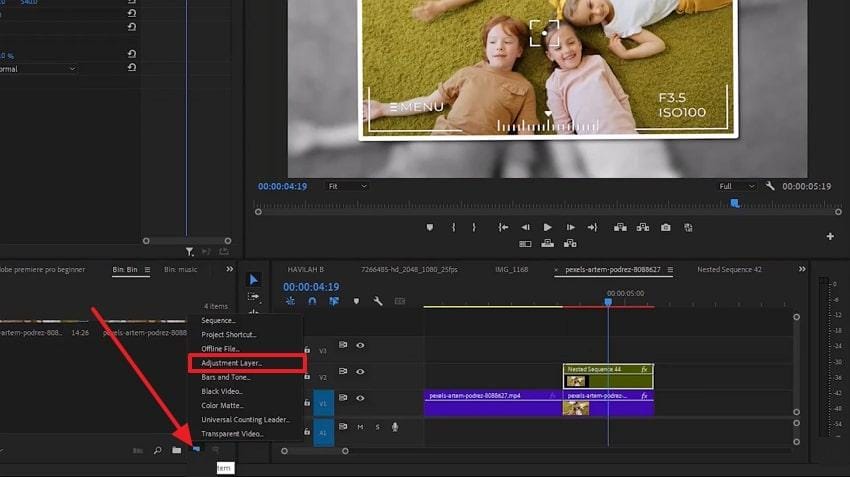Toggle timeline Snap magnet icon
Image resolution: width=850 pixels, height=477 pixels.
pos(312,301)
